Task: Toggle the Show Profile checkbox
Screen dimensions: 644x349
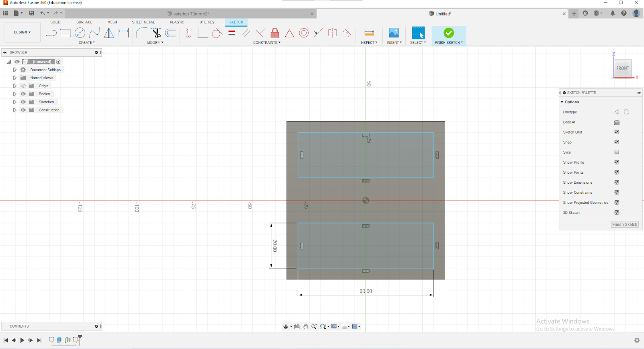Action: tap(617, 162)
